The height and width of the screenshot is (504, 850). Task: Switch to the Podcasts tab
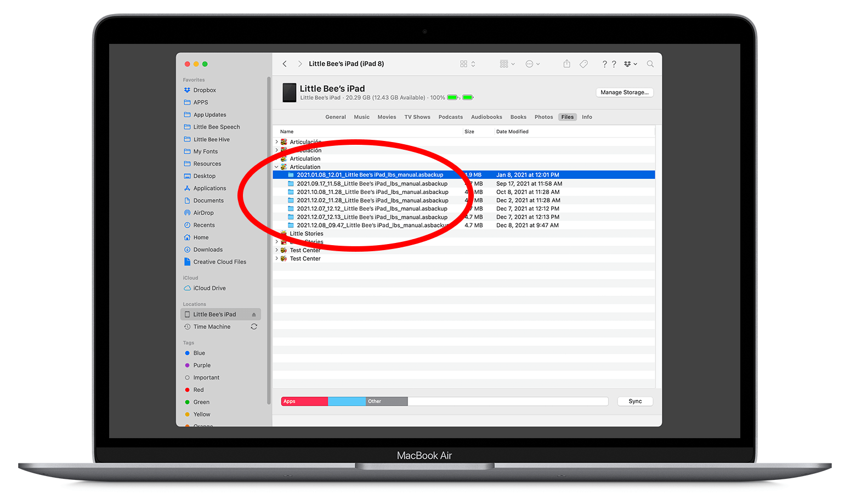pyautogui.click(x=451, y=117)
